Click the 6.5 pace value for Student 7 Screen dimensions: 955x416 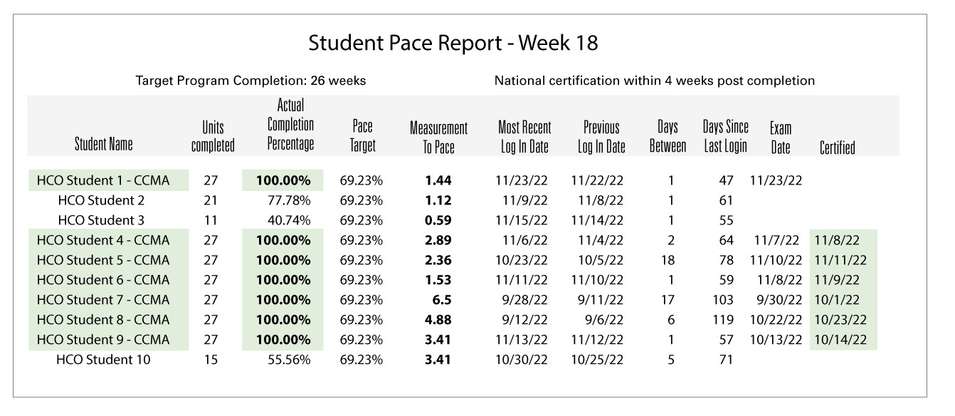coord(442,300)
